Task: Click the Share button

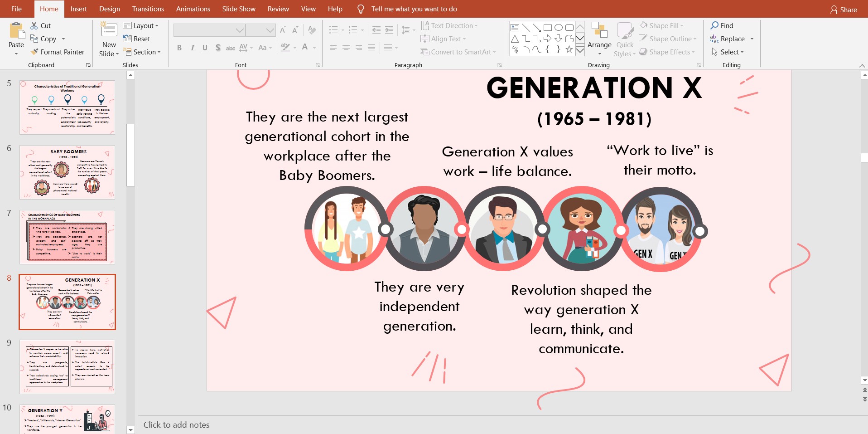Action: coord(844,10)
